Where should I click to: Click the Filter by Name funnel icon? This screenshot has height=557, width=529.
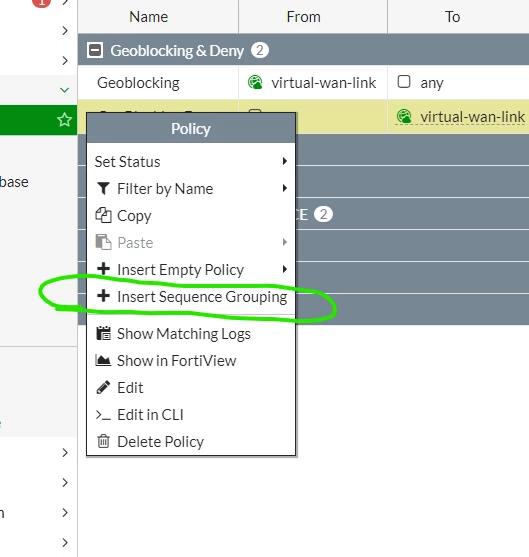(103, 189)
